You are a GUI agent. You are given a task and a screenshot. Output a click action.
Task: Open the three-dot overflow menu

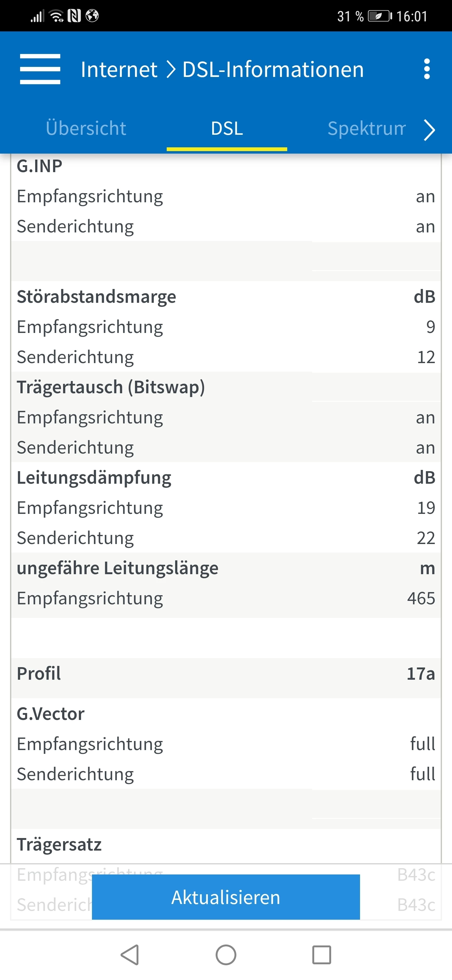[x=427, y=69]
